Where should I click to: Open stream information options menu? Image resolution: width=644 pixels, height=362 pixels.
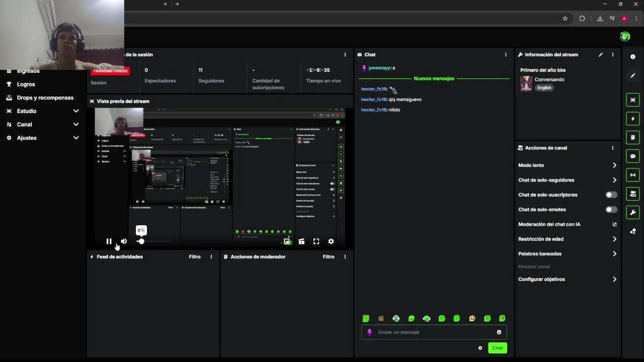[x=612, y=54]
